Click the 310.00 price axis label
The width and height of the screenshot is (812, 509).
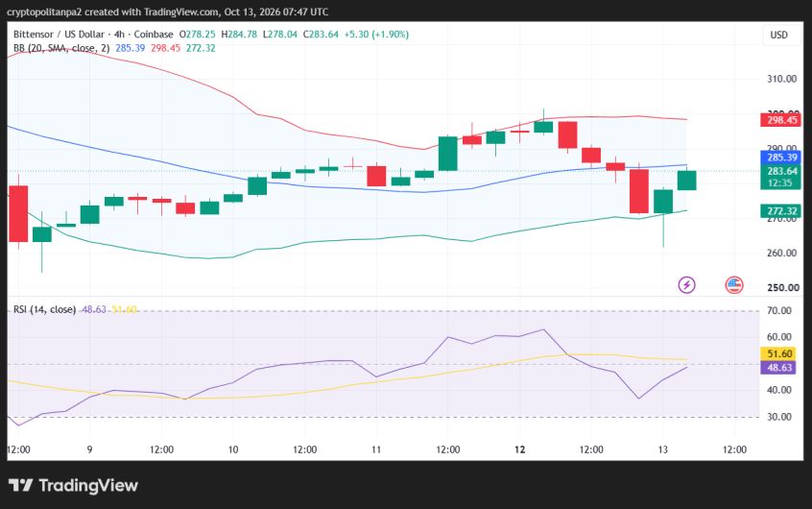pyautogui.click(x=782, y=79)
